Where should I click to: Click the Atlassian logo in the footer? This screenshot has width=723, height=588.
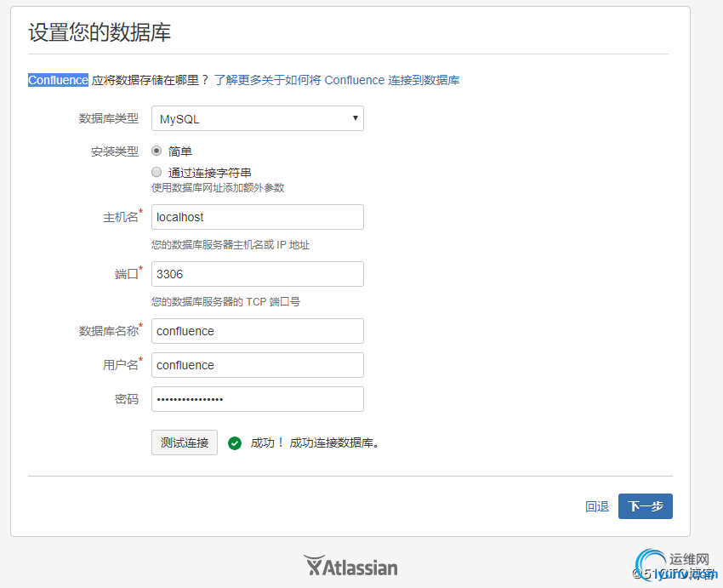point(350,567)
